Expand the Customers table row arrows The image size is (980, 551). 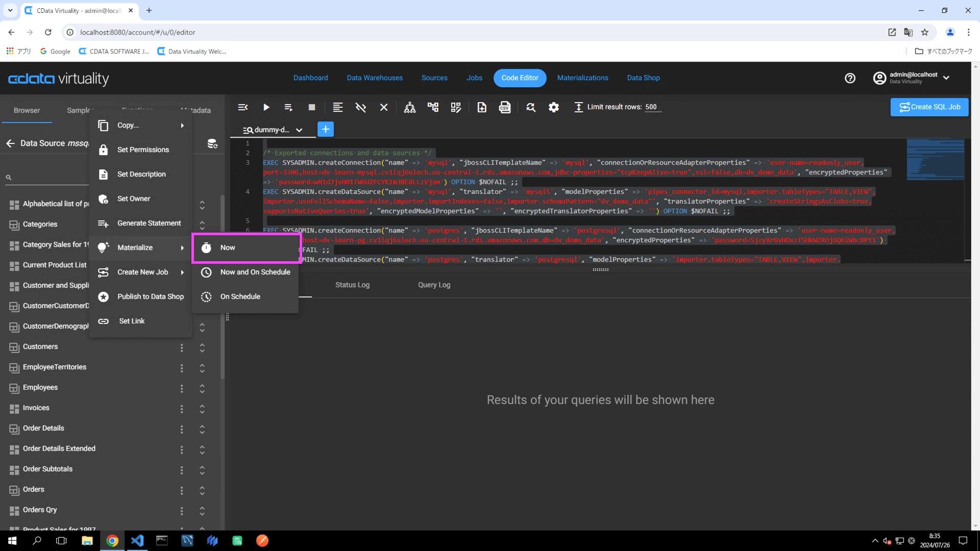202,347
